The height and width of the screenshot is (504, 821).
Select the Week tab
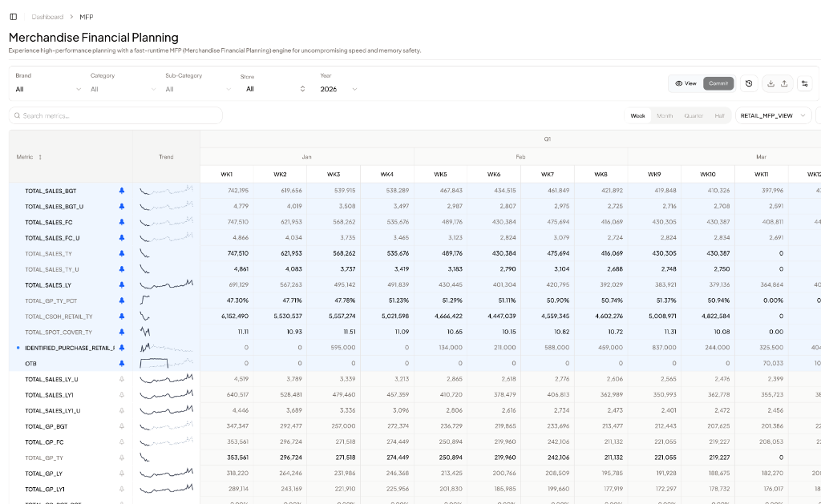[x=637, y=115]
